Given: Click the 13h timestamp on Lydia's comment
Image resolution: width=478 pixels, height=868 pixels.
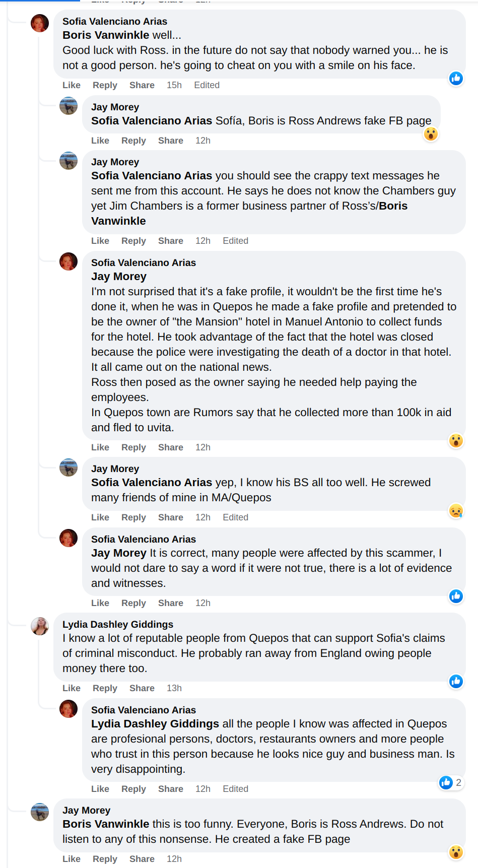Looking at the screenshot, I should (174, 688).
